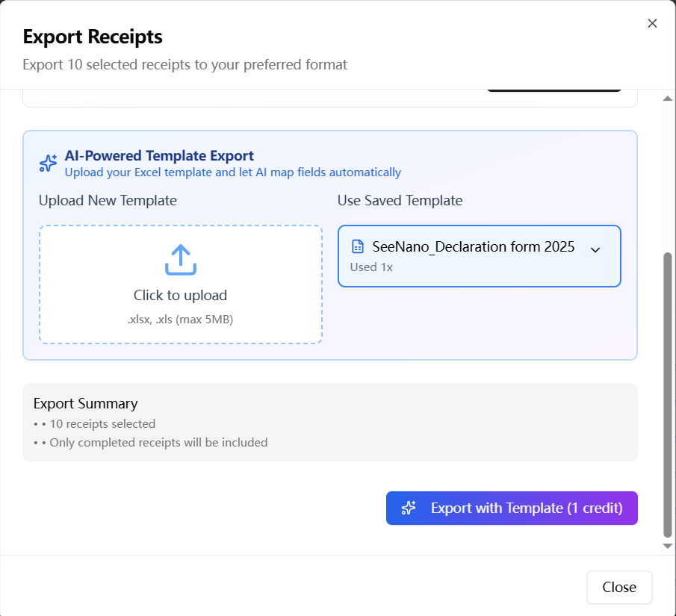Select the SeeNano_Declaration form 2025 saved template
The image size is (676, 616).
tap(479, 256)
